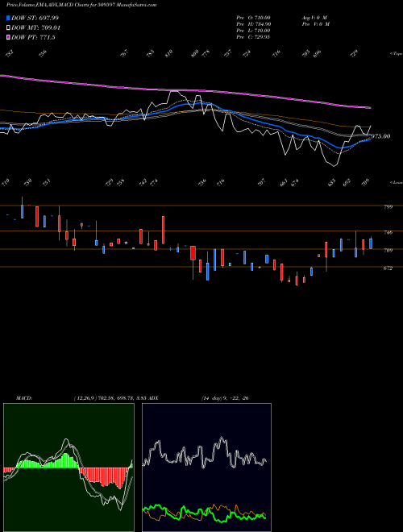
Task: Click the 'Pre L: 710.00' low value
Action: (x=253, y=31)
